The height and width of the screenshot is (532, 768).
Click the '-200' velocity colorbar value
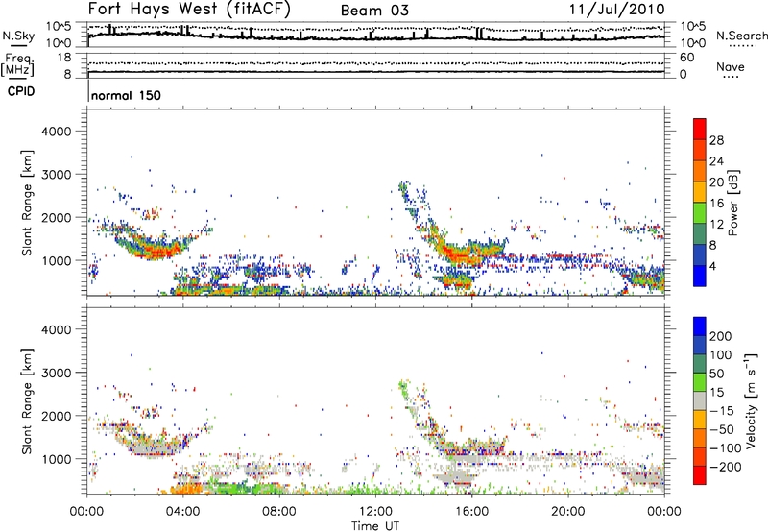coord(726,467)
